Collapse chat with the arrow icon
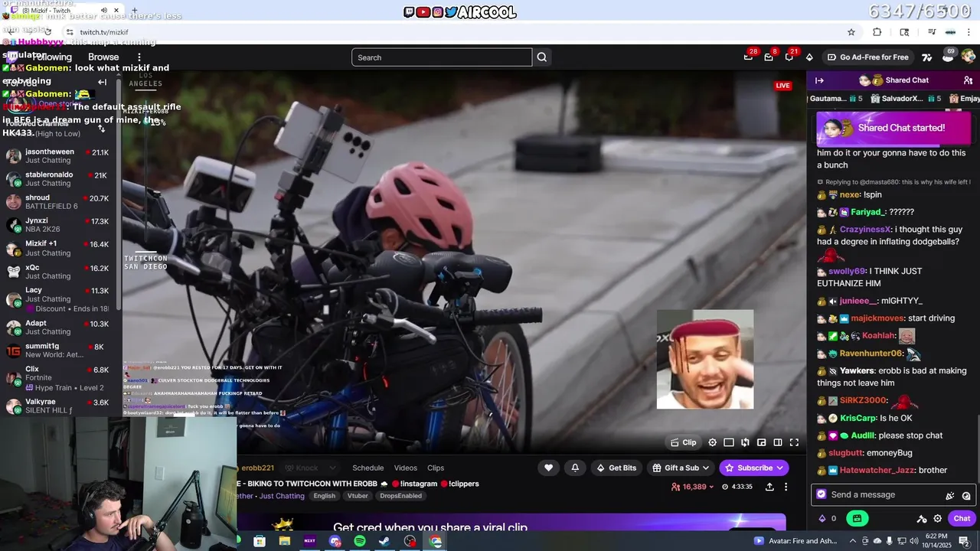 click(819, 80)
